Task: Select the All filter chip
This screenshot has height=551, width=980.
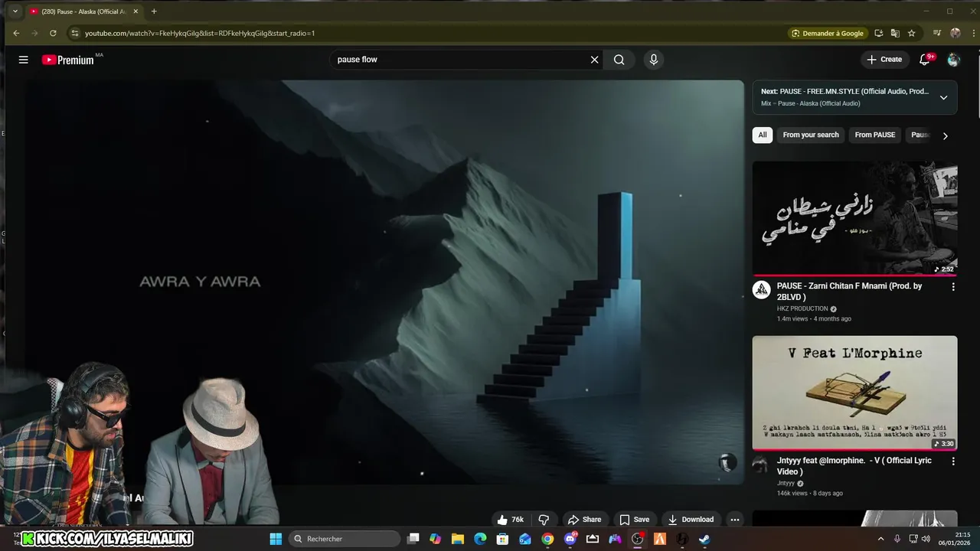Action: [762, 135]
